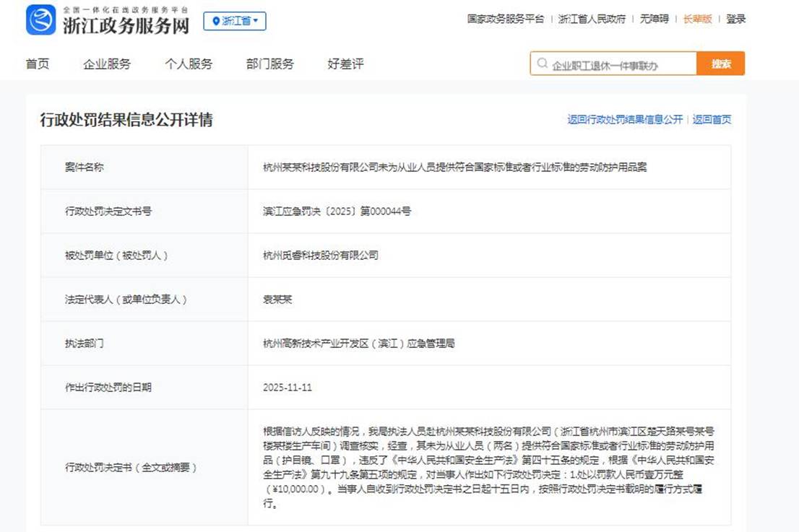The width and height of the screenshot is (799, 532).
Task: Click 登录 to sign in
Action: click(x=735, y=19)
